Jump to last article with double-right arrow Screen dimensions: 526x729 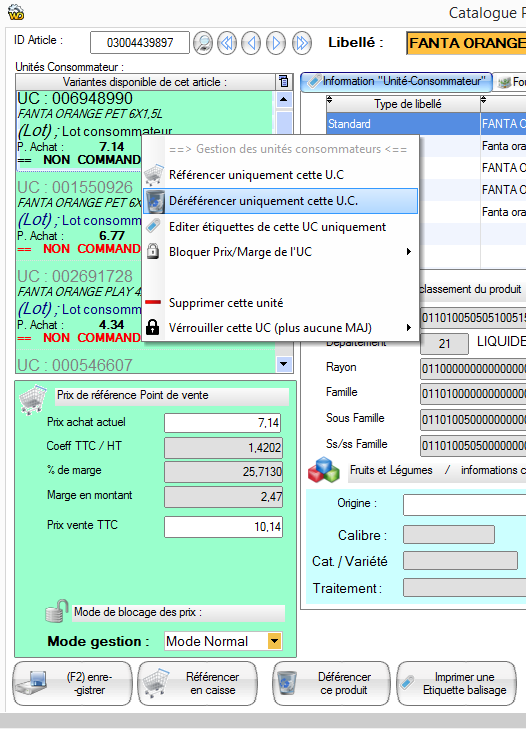point(301,43)
